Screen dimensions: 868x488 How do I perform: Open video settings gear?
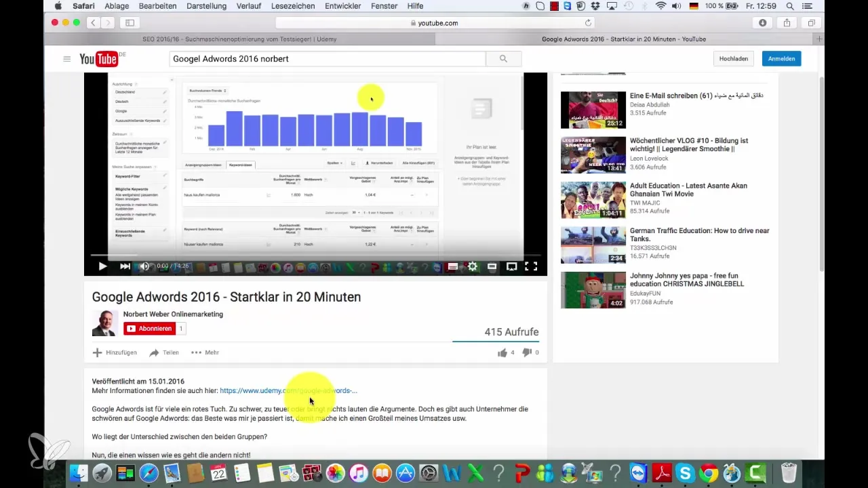(473, 266)
